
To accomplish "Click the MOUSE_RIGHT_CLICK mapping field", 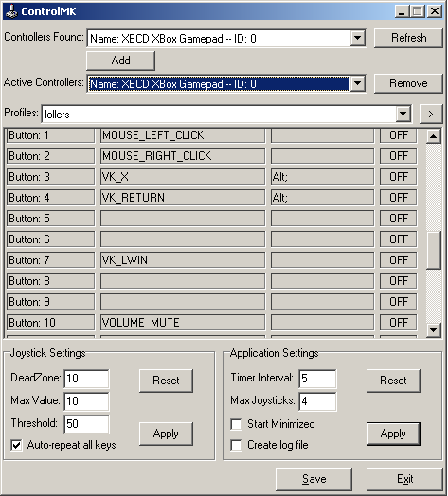I will 183,156.
